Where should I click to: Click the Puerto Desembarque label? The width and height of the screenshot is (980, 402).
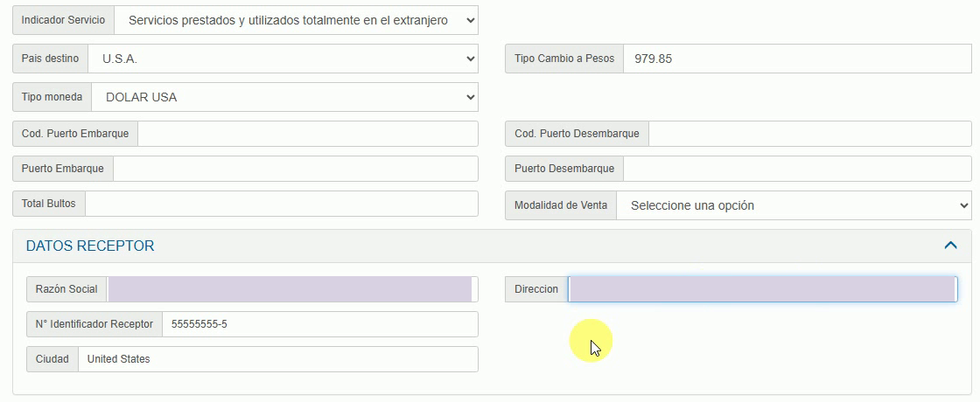pos(564,169)
